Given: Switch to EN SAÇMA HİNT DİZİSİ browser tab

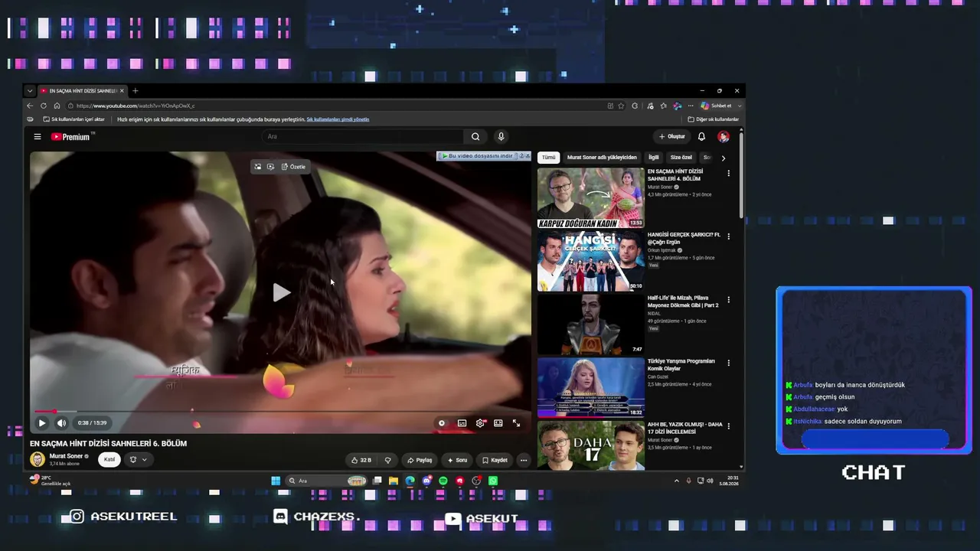Looking at the screenshot, I should (83, 91).
